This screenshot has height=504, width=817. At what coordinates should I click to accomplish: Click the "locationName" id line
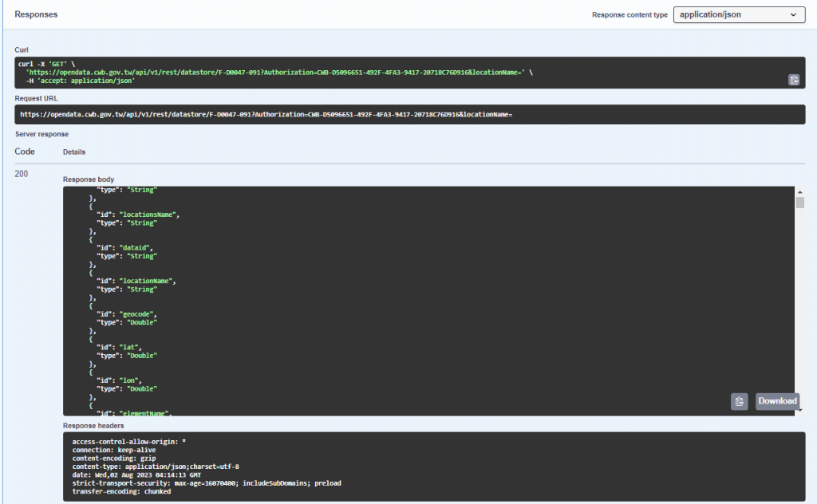tap(136, 282)
